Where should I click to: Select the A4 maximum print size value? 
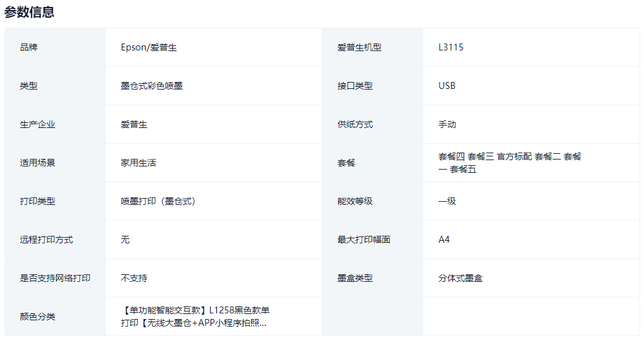tap(444, 240)
